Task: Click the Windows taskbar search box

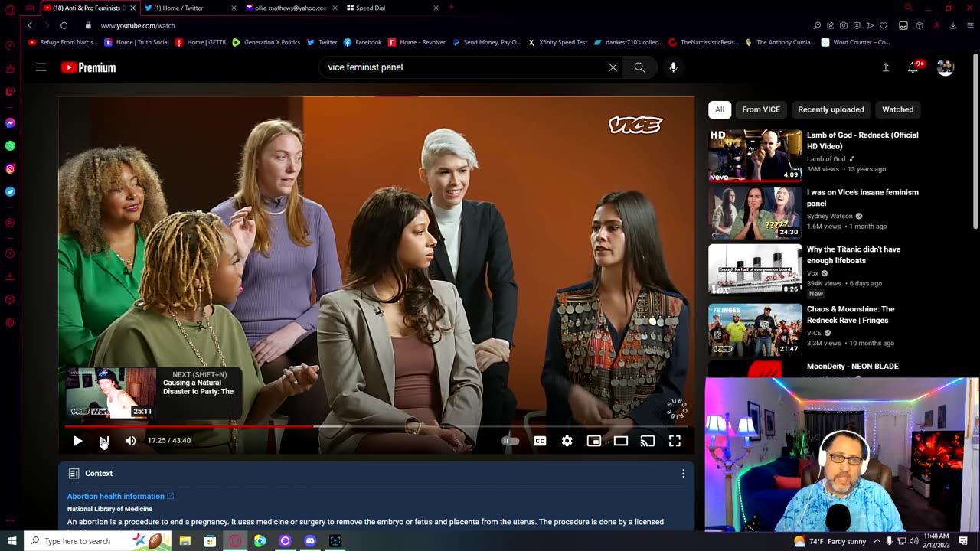Action: pos(100,541)
